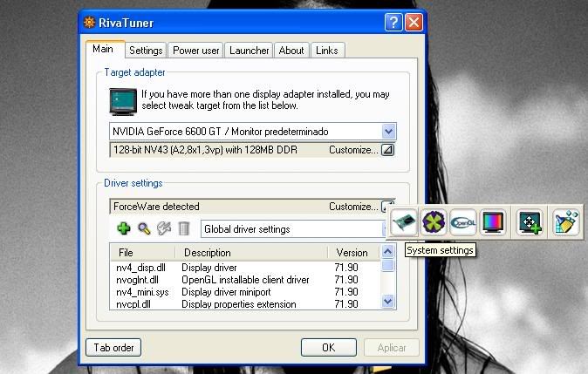The image size is (588, 374).
Task: Click the cleaning brush icon in popup
Action: click(565, 222)
